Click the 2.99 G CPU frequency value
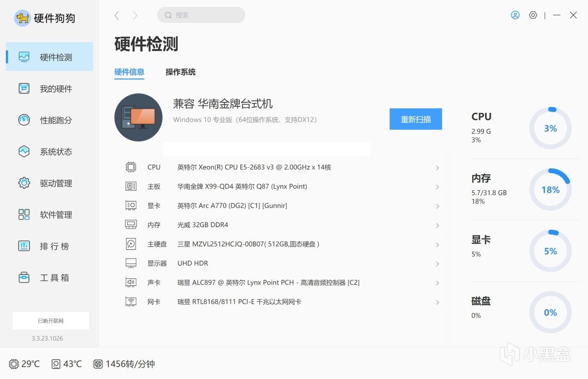This screenshot has height=379, width=588. [481, 131]
